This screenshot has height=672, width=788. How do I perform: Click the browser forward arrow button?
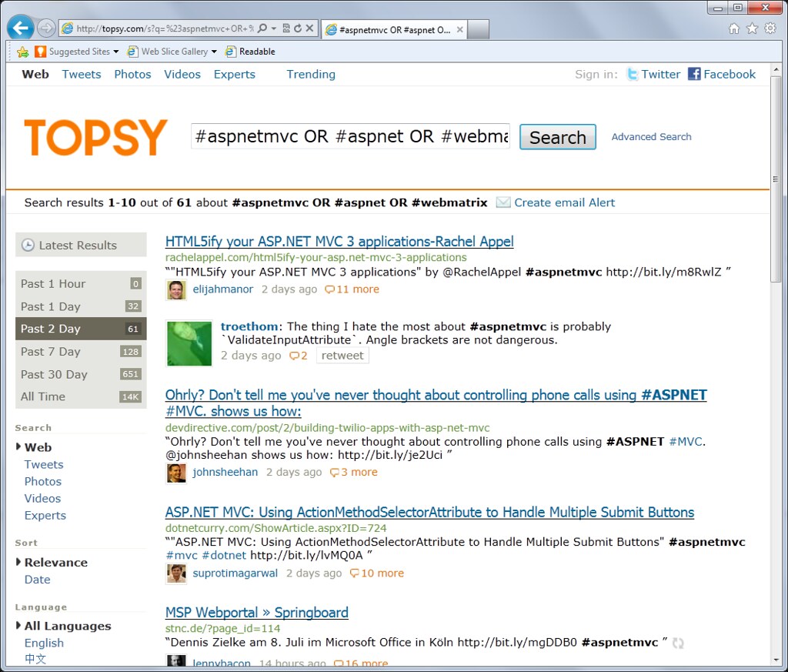[46, 28]
